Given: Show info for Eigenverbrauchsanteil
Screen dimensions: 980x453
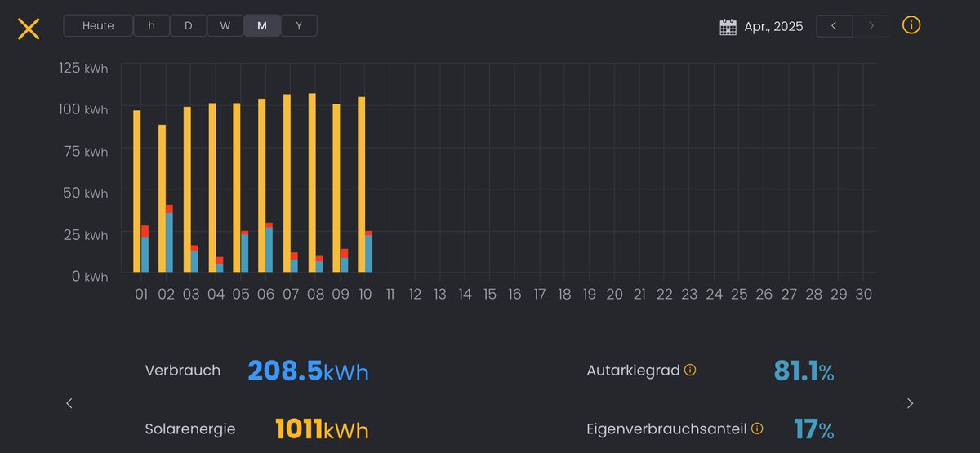Looking at the screenshot, I should pos(757,429).
